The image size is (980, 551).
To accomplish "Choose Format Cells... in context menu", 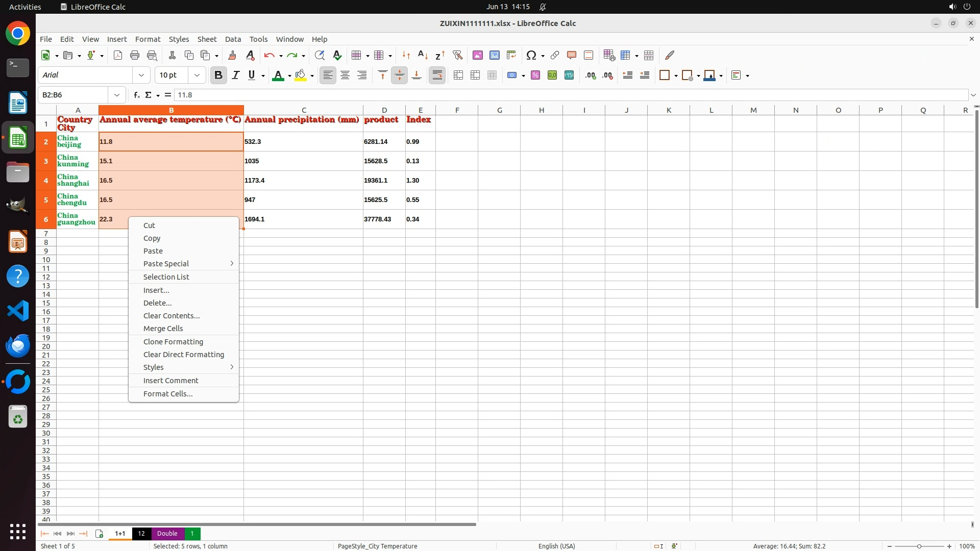I will (167, 393).
